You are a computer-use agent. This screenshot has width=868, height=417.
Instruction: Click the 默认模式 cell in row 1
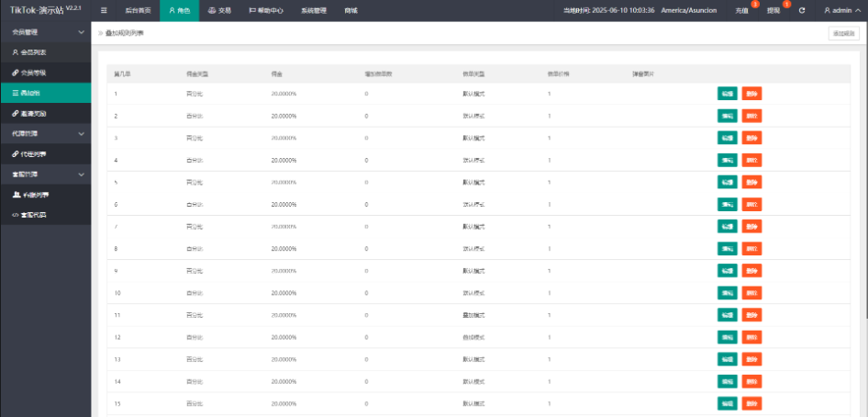click(x=473, y=94)
